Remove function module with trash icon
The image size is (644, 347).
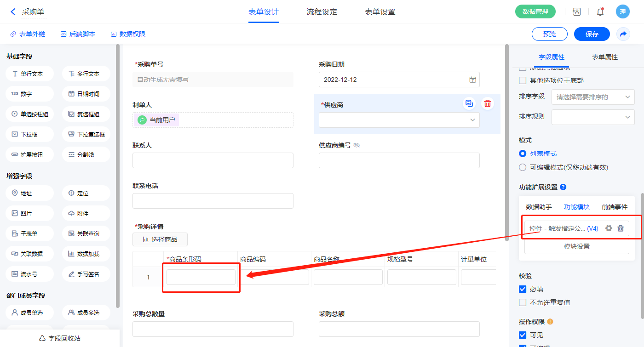(621, 228)
